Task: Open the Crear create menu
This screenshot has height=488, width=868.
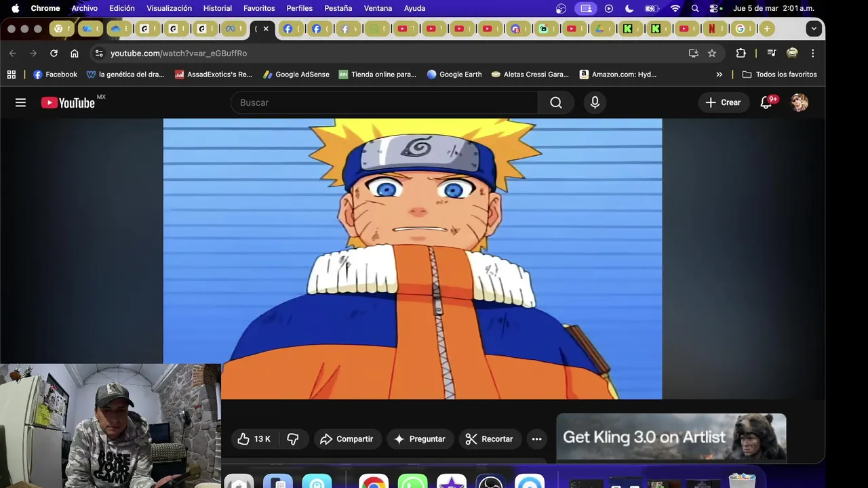Action: point(723,102)
